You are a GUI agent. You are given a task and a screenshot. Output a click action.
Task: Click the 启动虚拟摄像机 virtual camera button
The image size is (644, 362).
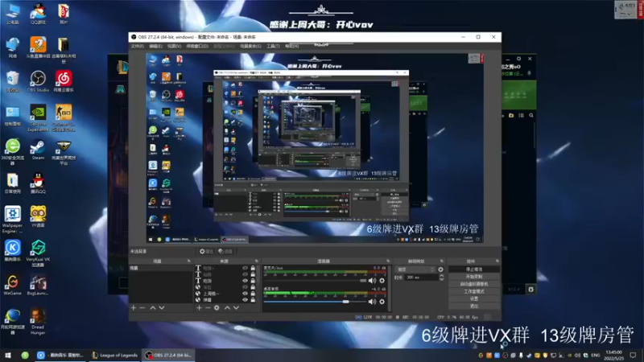point(474,284)
